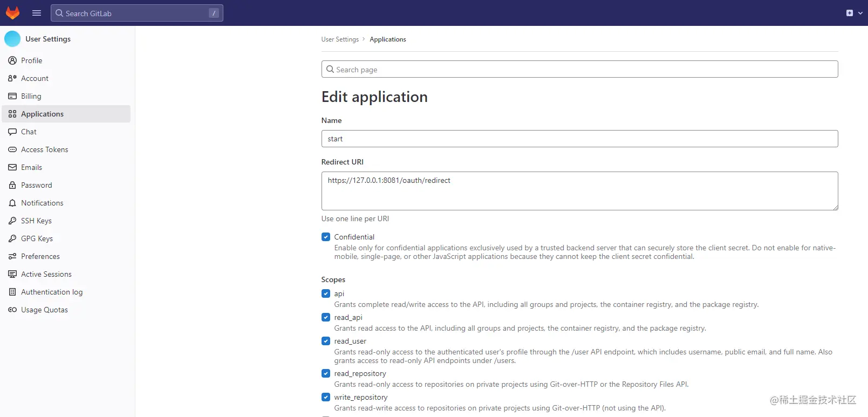Open Access Tokens page
868x417 pixels.
point(66,149)
